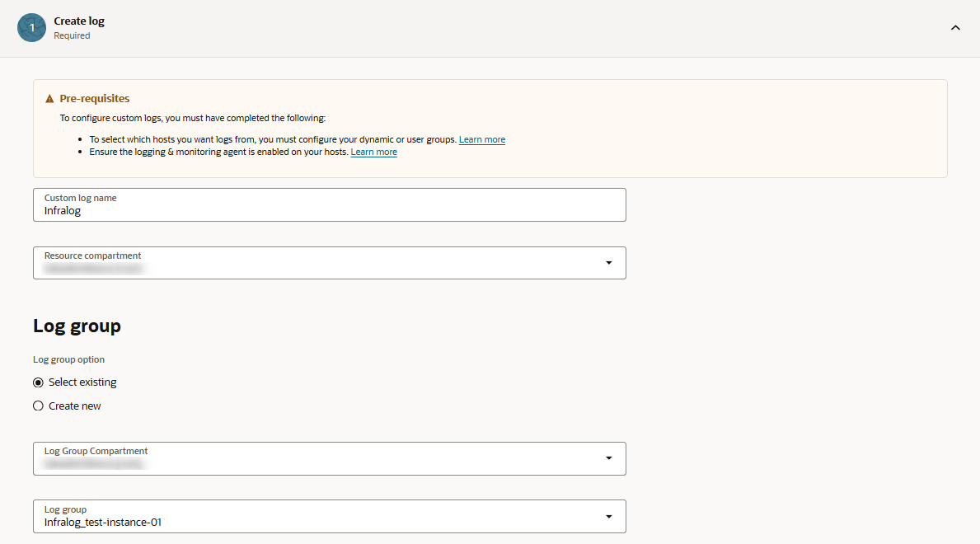Click the Pre-requisites warning triangle icon
The image size is (980, 544).
pyautogui.click(x=49, y=99)
